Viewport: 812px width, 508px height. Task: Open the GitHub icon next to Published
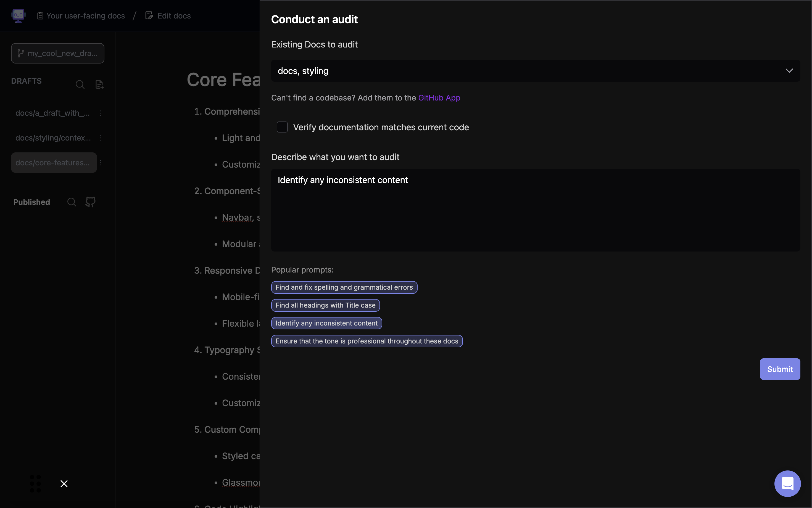90,202
